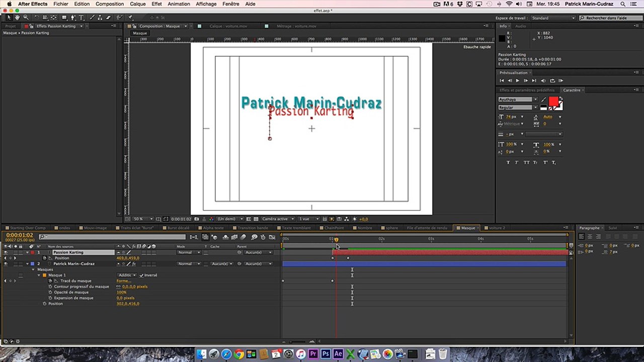Choose the horizontal Text tool
The height and width of the screenshot is (362, 644).
[82, 18]
